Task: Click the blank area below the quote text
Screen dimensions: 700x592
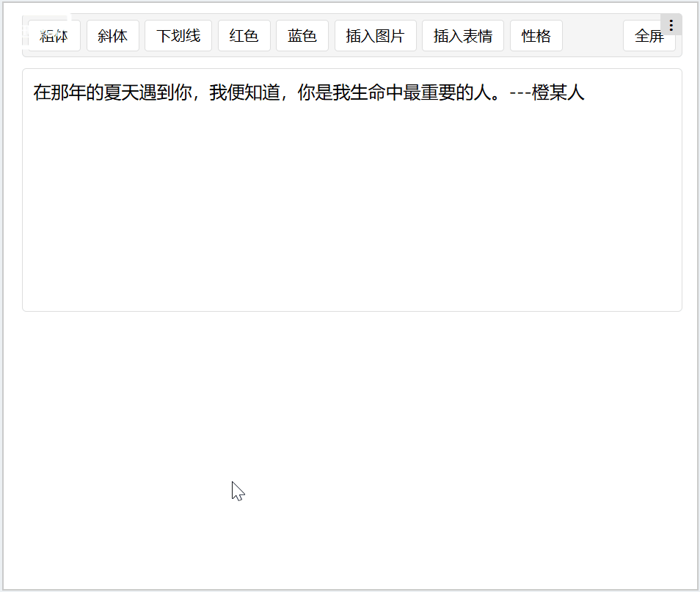Action: (x=351, y=220)
